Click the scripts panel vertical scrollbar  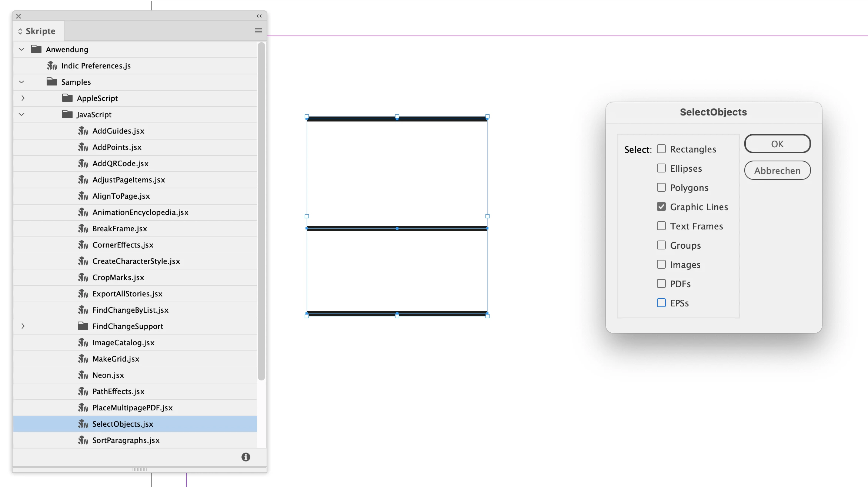click(x=261, y=211)
